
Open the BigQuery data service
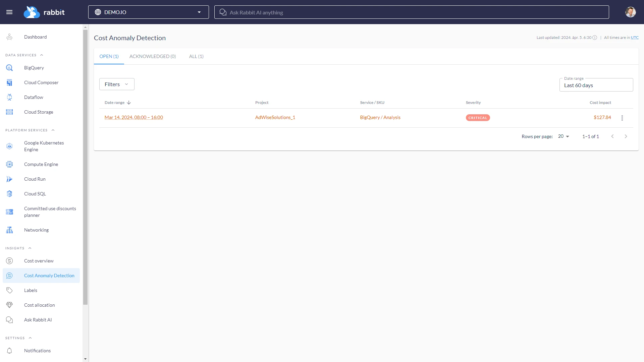point(34,68)
